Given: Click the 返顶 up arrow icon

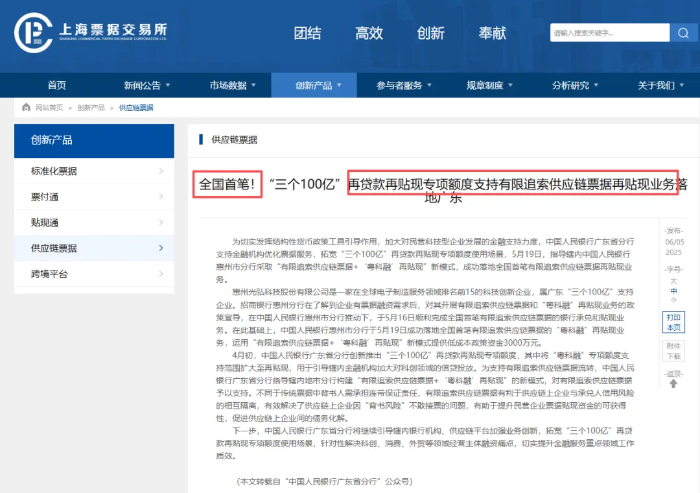Looking at the screenshot, I should 673,384.
